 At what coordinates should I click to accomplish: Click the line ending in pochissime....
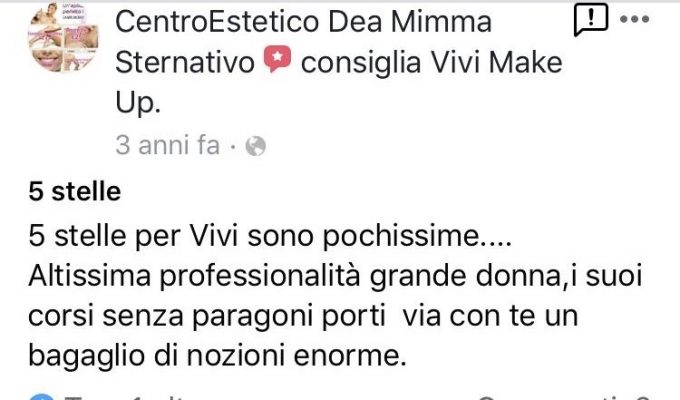[270, 236]
